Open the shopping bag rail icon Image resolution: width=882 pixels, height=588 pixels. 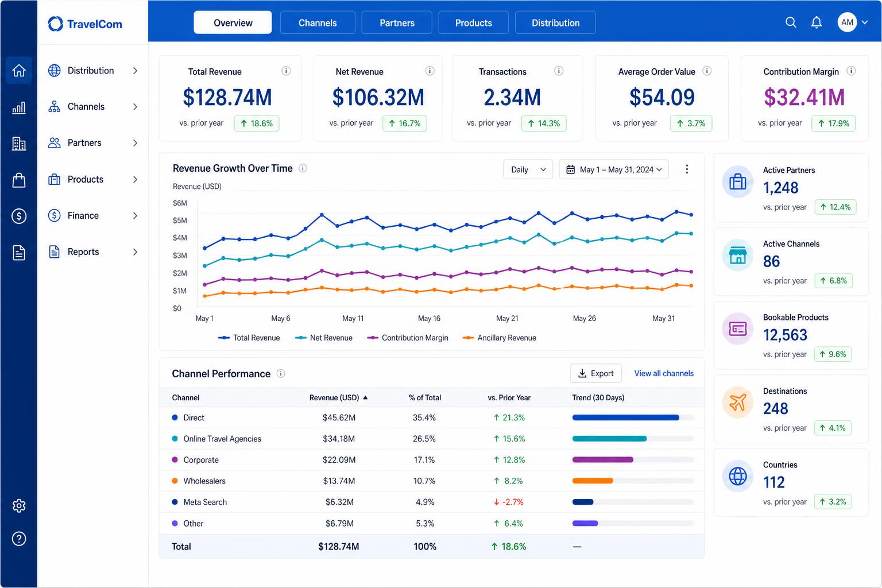click(19, 180)
